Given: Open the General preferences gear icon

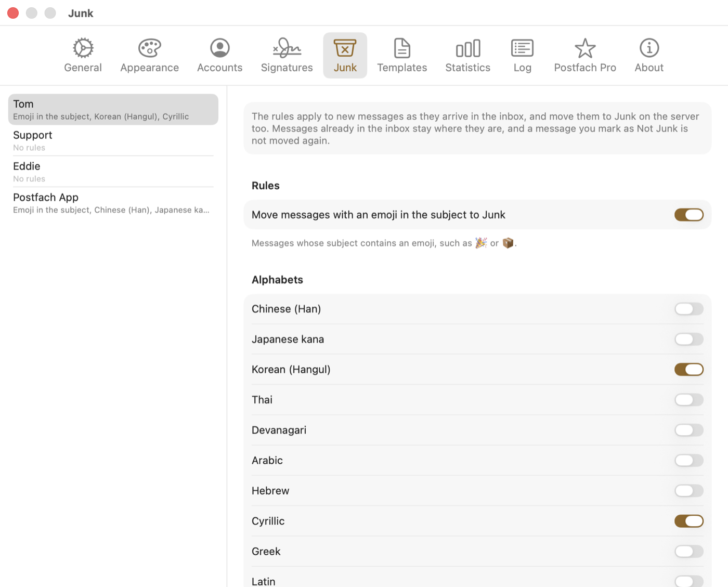Looking at the screenshot, I should click(83, 48).
